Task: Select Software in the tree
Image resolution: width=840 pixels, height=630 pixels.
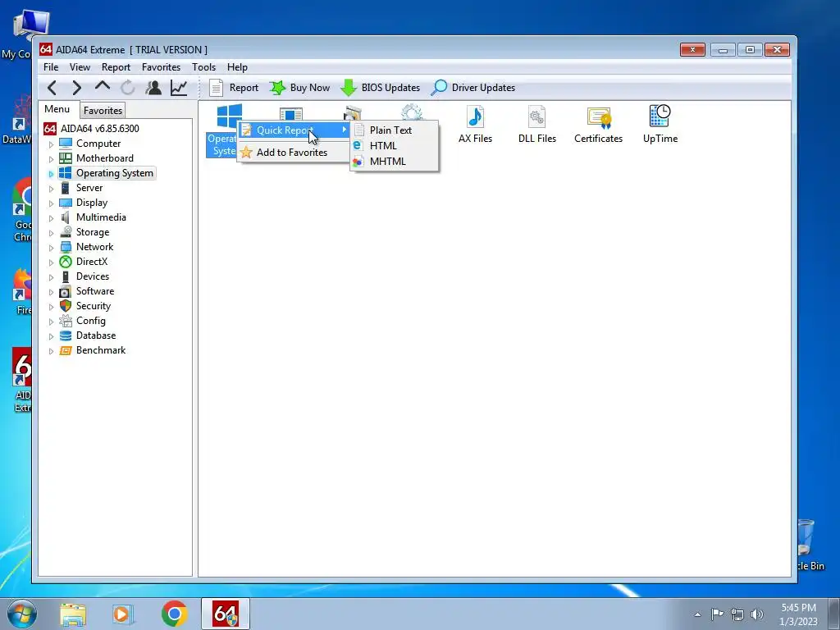Action: [95, 291]
